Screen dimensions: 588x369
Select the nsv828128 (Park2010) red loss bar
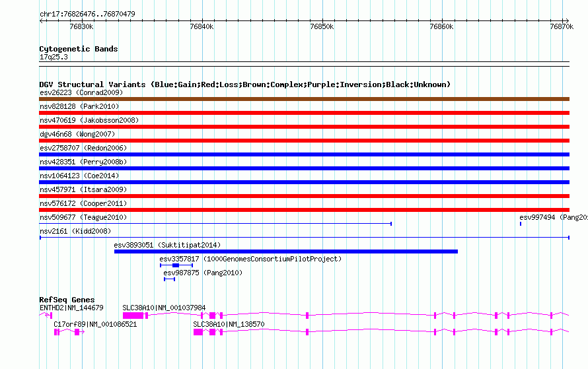tap(304, 113)
